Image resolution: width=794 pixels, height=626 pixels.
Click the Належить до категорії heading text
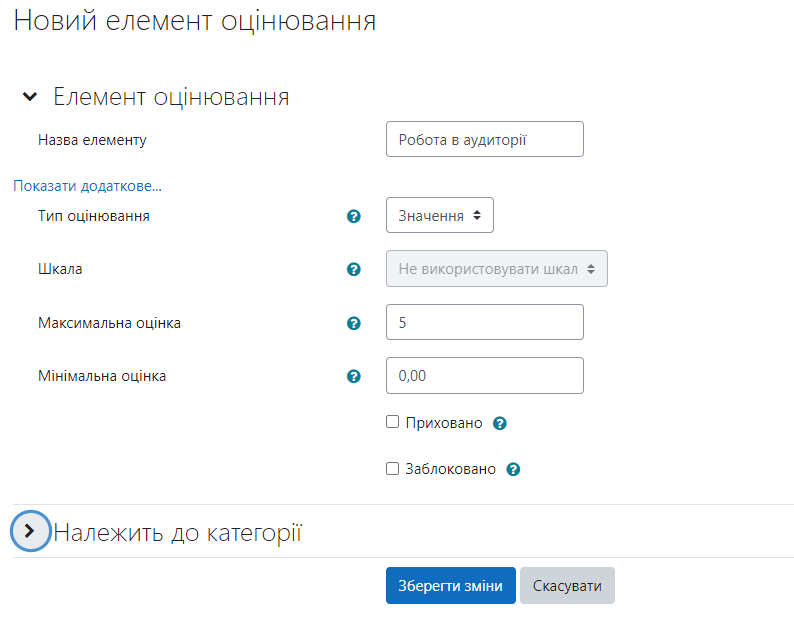point(177,533)
